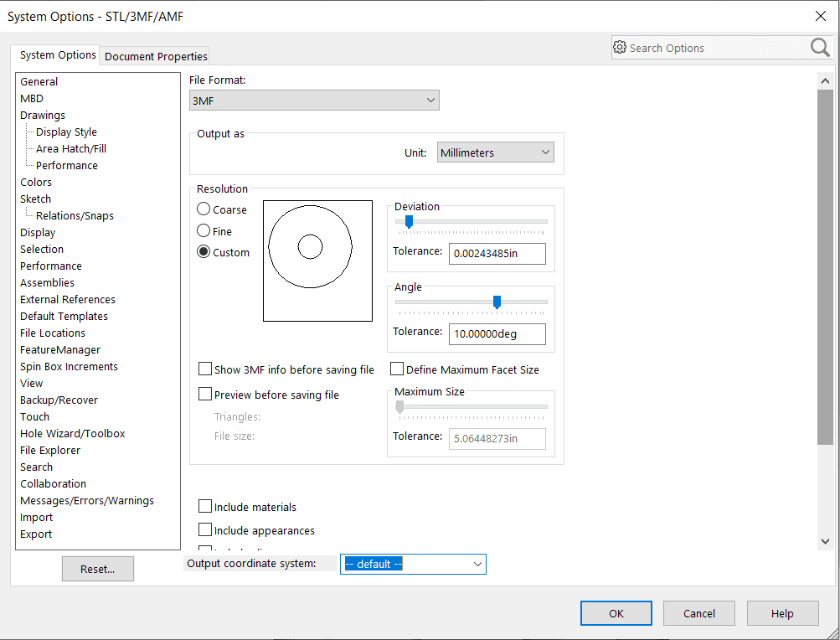Open the Output coordinate system dropdown
Screen dimensions: 840x640
coord(413,564)
